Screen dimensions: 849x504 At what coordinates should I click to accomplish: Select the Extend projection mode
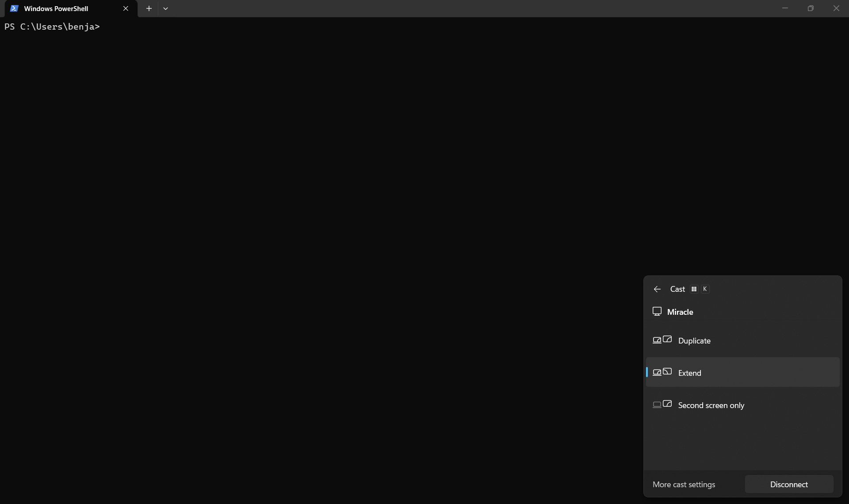pos(690,373)
